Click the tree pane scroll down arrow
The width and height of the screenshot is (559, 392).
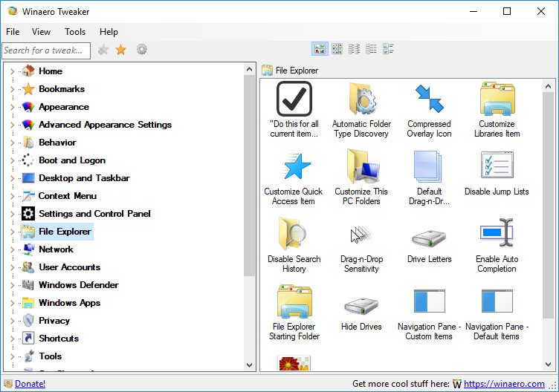pyautogui.click(x=249, y=365)
